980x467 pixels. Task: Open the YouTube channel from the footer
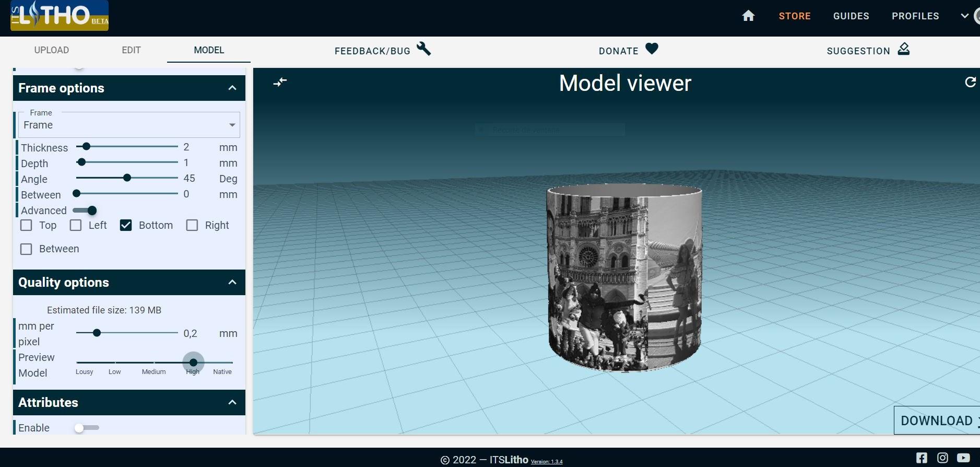click(963, 458)
